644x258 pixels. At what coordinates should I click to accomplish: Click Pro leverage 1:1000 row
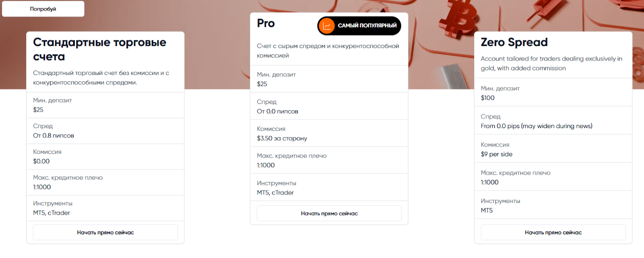pos(329,160)
